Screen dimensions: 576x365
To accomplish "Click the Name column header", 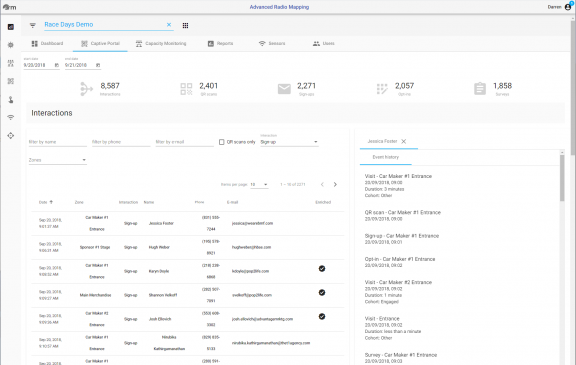I will pos(149,202).
